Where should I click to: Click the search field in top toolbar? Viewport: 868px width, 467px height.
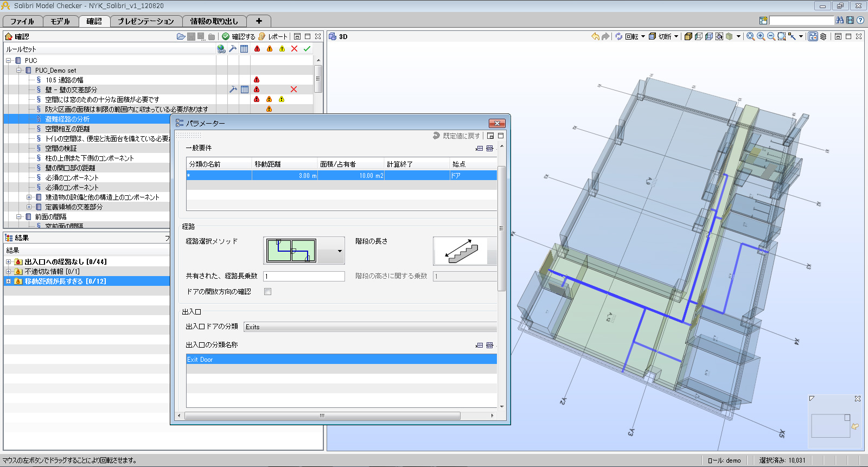(x=801, y=21)
